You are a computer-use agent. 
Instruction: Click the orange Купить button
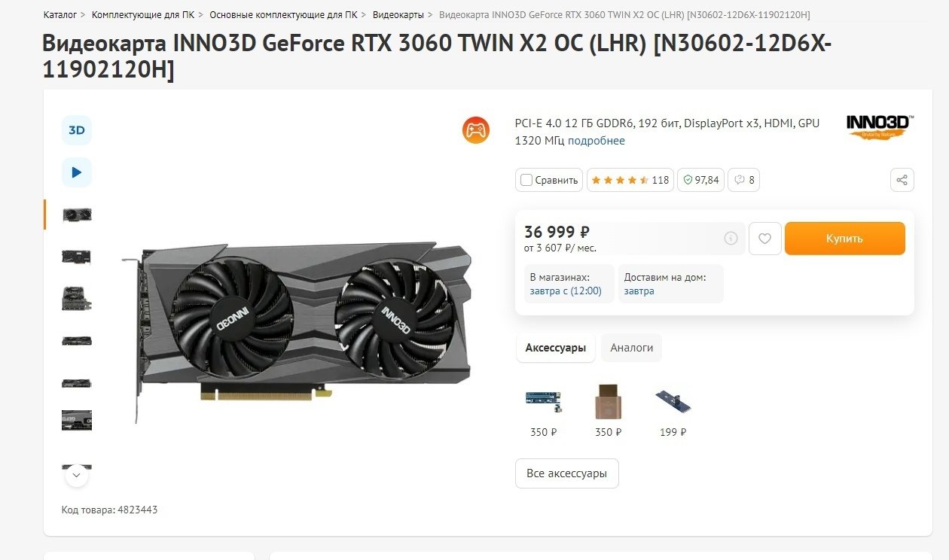coord(844,239)
